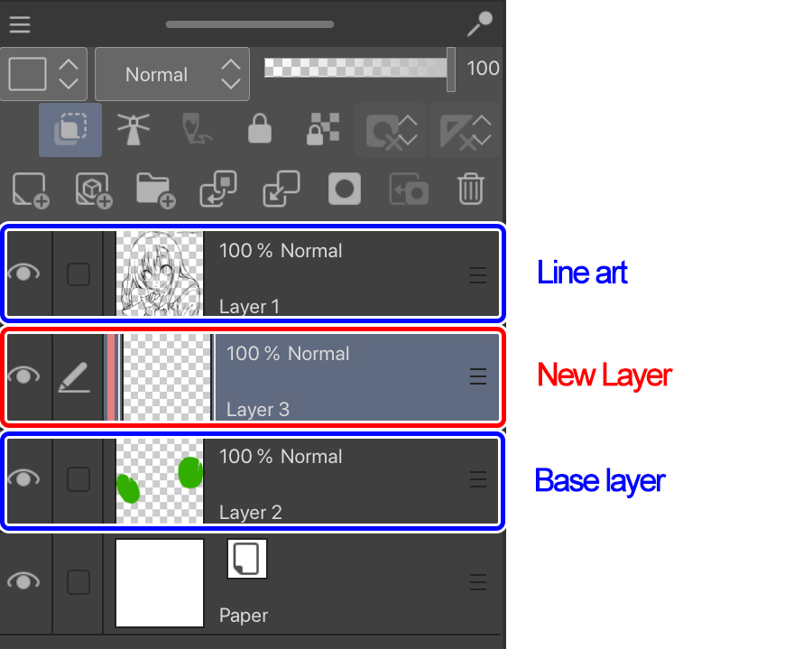This screenshot has height=649, width=812.
Task: Click Merge with Layer Below icon
Action: click(x=281, y=189)
